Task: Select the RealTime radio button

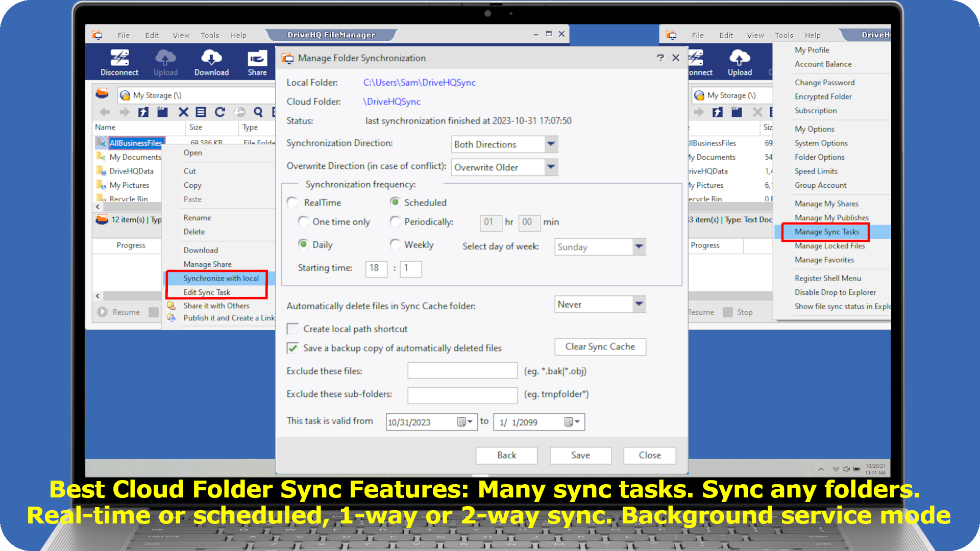Action: click(x=293, y=203)
